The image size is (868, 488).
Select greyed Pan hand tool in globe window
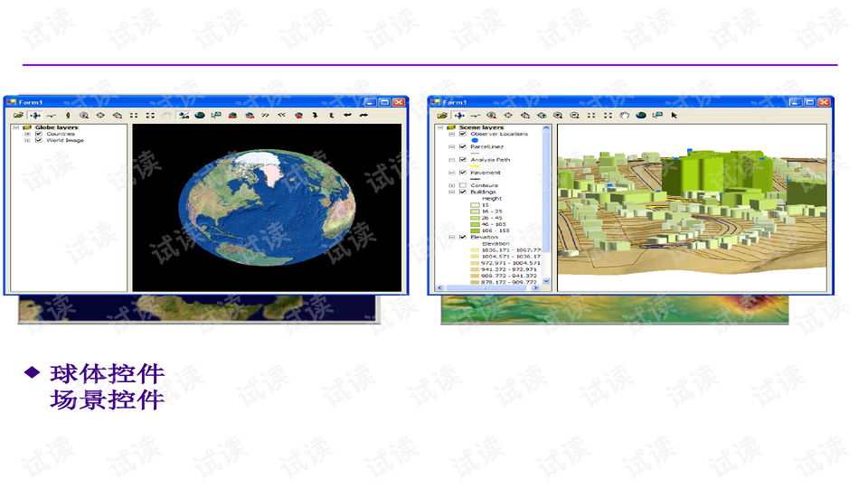[x=166, y=115]
